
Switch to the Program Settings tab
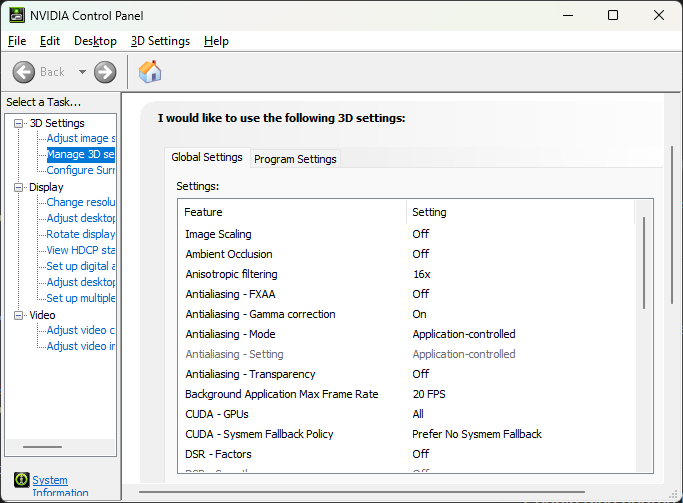point(295,159)
